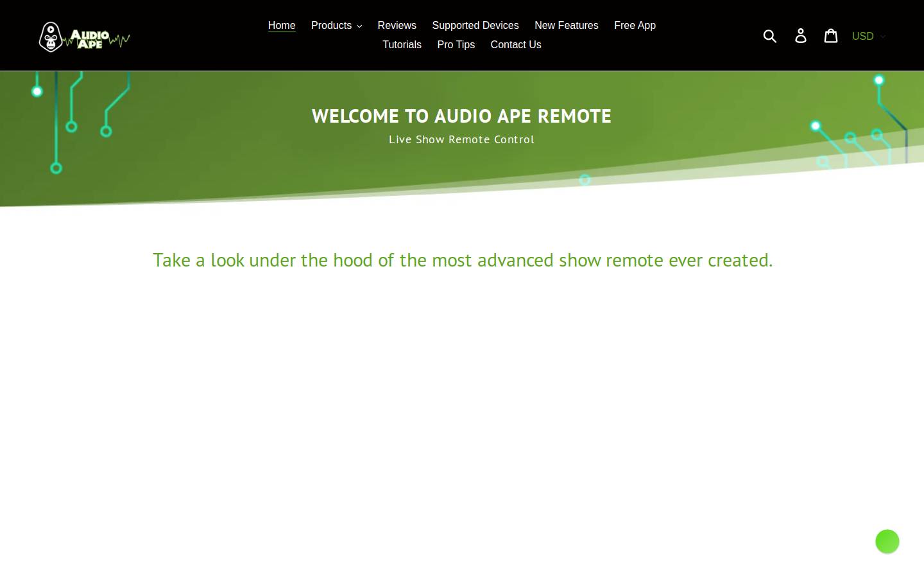Expand the Products menu

(x=336, y=26)
